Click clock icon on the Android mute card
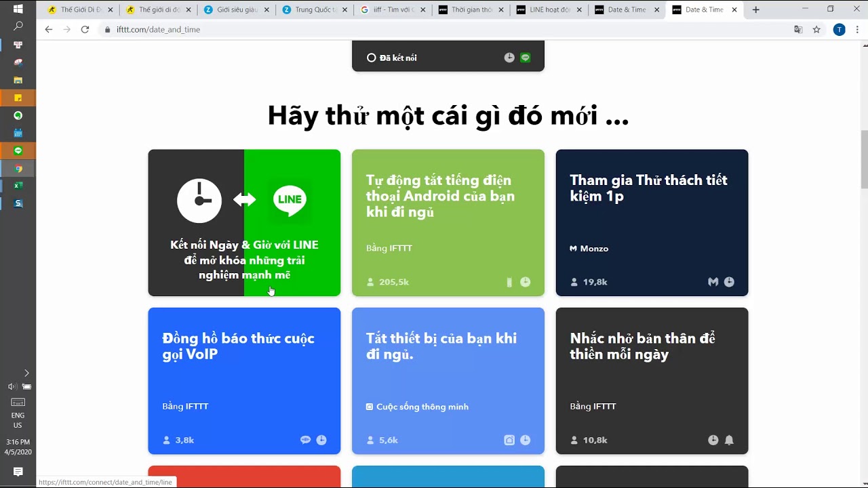 pyautogui.click(x=526, y=282)
